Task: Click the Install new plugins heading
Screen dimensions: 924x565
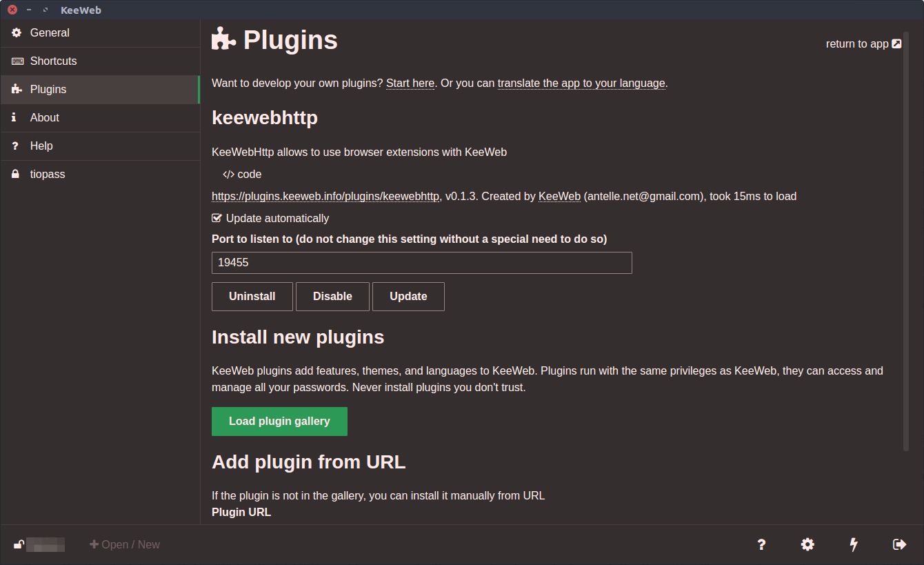Action: pos(298,337)
